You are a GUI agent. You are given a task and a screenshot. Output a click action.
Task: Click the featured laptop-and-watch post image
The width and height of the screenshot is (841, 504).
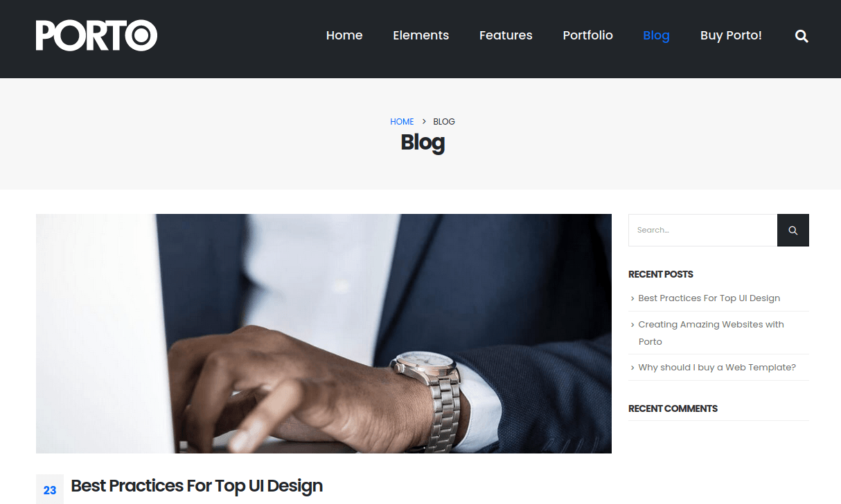tap(324, 334)
